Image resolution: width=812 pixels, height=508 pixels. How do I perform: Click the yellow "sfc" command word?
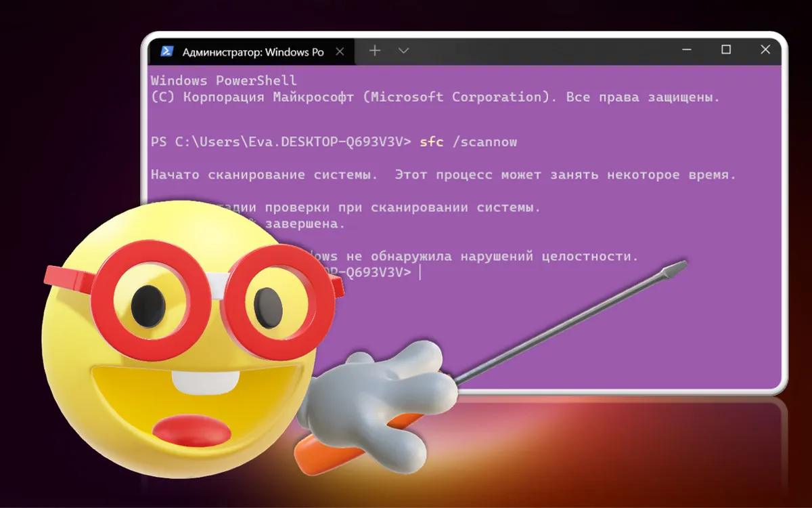tap(432, 142)
